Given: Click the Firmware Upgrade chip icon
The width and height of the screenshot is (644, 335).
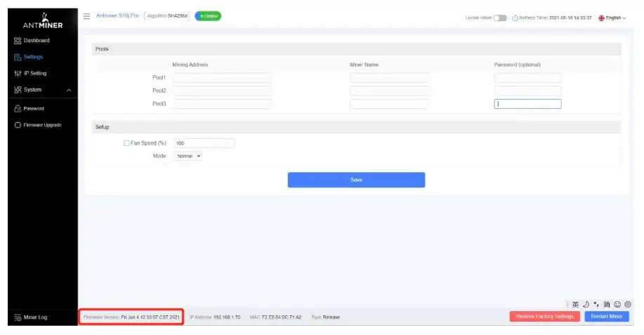Looking at the screenshot, I should tap(18, 125).
